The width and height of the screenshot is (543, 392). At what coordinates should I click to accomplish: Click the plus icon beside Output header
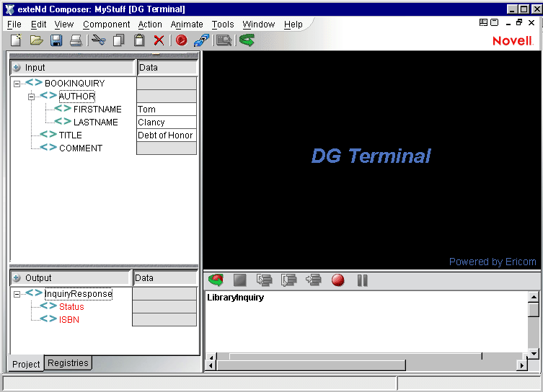17,278
